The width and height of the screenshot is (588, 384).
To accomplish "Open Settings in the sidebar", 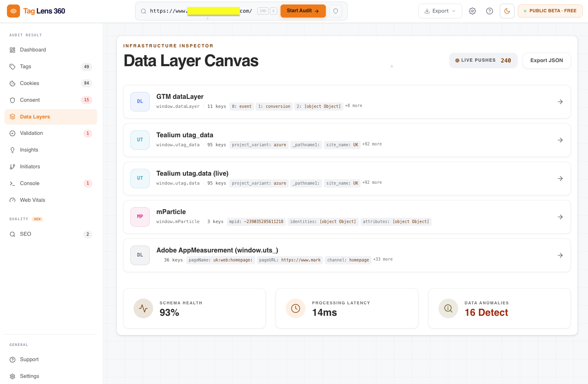I will click(51, 376).
